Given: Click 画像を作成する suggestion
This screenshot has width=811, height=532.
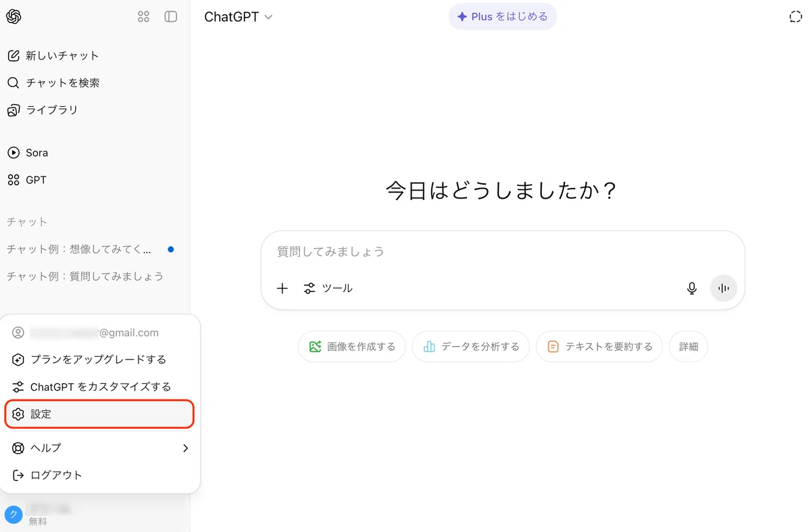Looking at the screenshot, I should click(351, 346).
